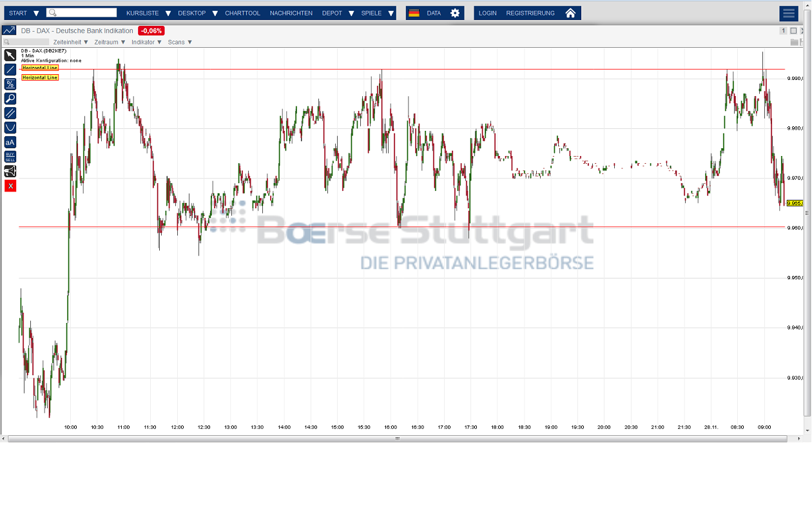Open the NACHRICHTEN menu item
The height and width of the screenshot is (508, 812).
click(291, 12)
